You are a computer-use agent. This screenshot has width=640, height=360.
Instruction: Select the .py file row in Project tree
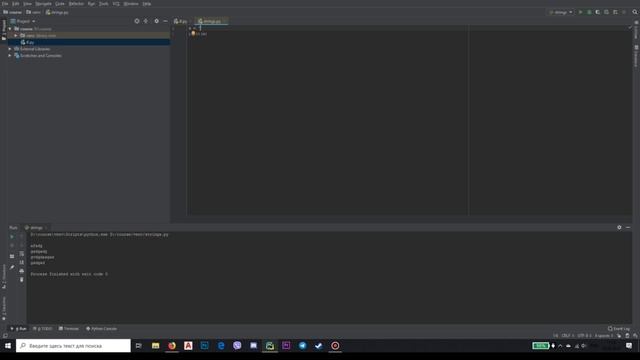89,42
